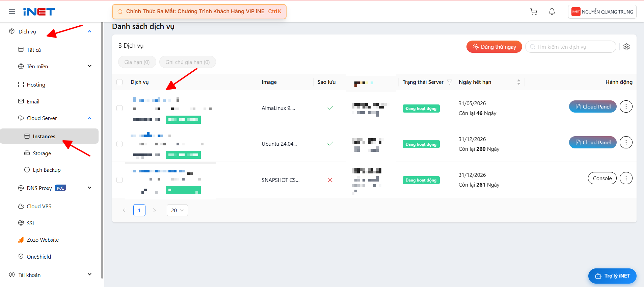Open more actions for AlmaLinux row
Screen dimensions: 644x287
pyautogui.click(x=626, y=106)
